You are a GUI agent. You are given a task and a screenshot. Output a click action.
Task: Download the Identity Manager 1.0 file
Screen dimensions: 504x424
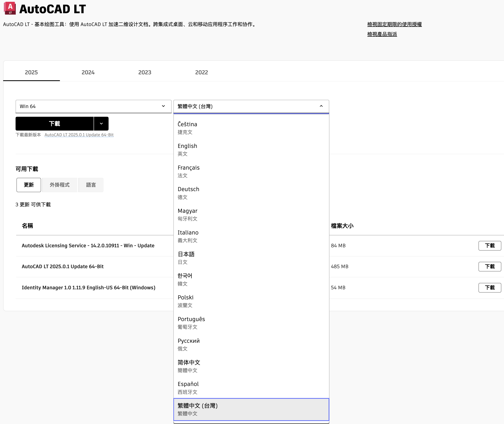pos(489,288)
